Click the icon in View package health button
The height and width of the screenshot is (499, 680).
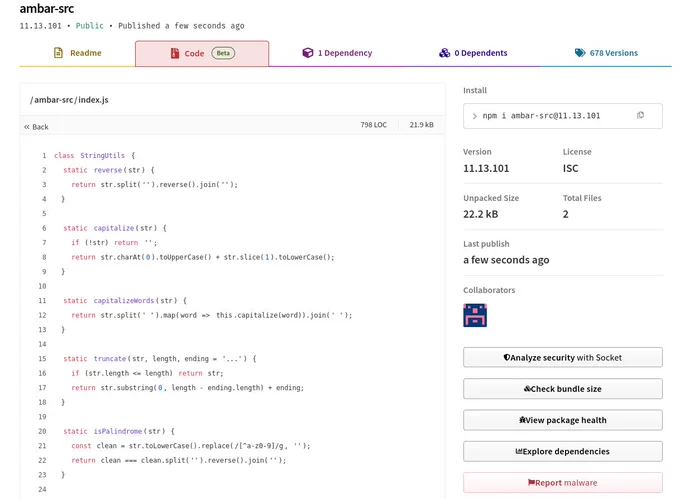[x=522, y=420]
